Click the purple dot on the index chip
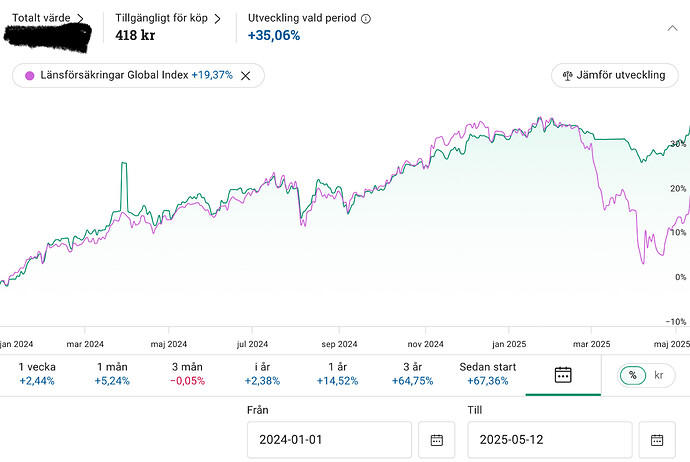Screen dimensions: 690x462 28,75
